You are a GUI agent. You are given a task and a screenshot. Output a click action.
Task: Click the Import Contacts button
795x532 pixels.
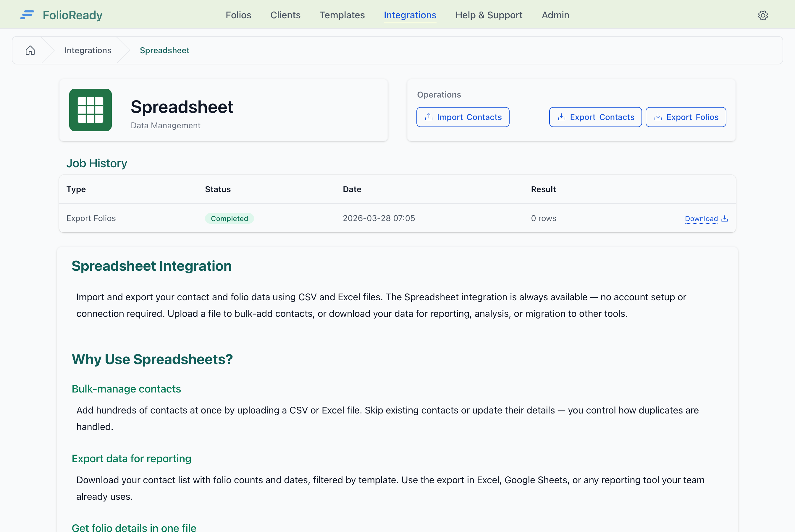463,117
